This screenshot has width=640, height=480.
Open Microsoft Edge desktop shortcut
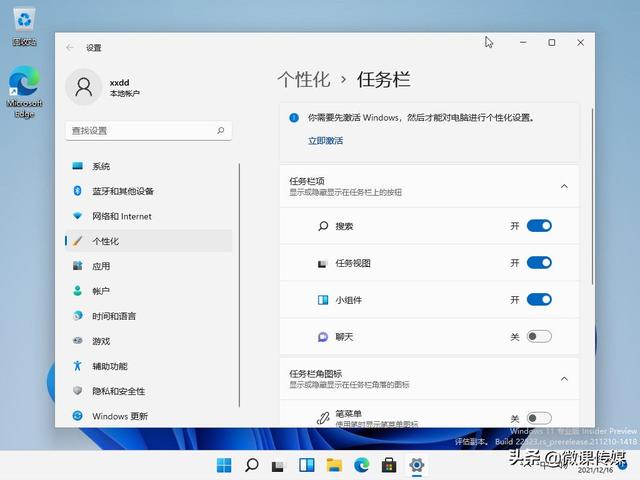point(24,92)
